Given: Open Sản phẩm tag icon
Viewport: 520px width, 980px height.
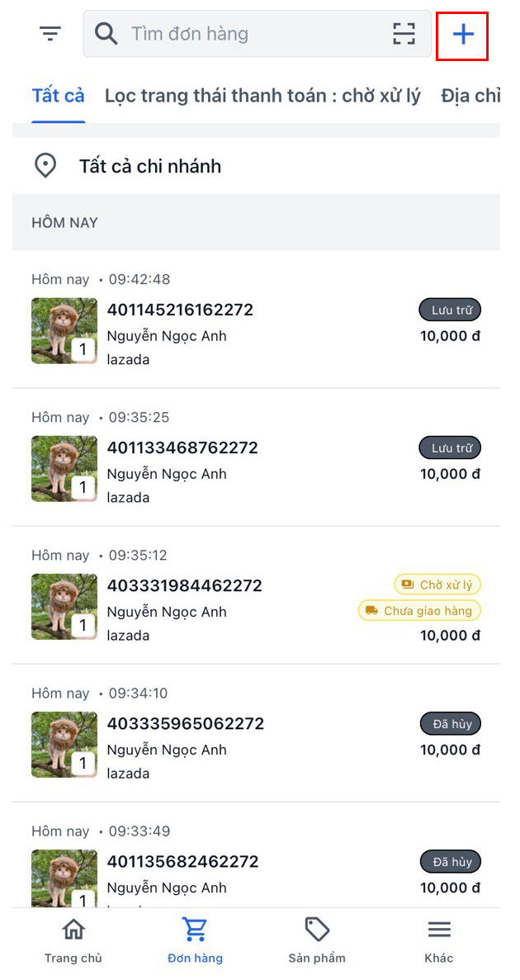Looking at the screenshot, I should [x=317, y=930].
